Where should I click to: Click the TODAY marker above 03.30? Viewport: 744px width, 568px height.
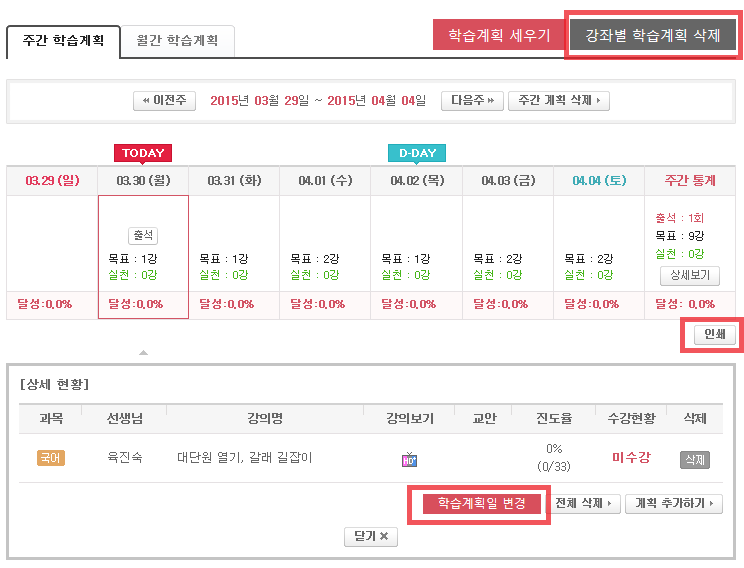(143, 153)
